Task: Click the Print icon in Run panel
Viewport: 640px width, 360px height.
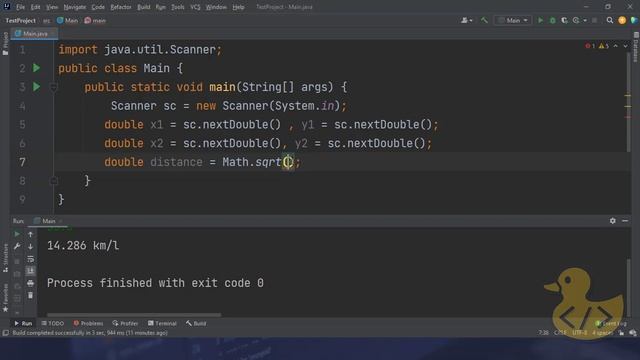Action: point(30,283)
